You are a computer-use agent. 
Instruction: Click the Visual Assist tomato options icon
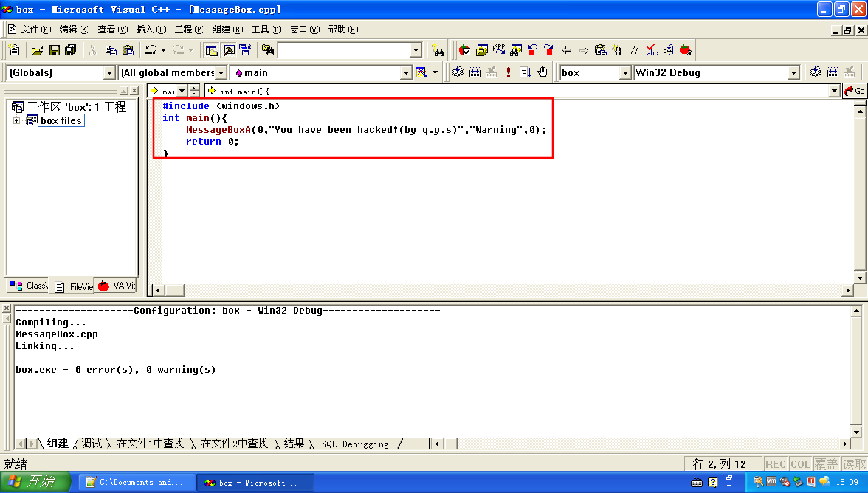(x=464, y=50)
